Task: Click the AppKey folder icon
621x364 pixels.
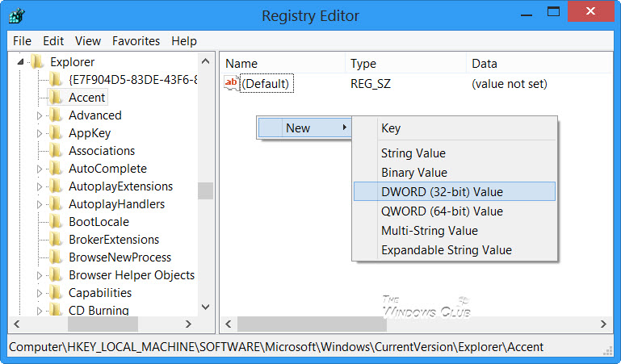Action: coord(56,133)
